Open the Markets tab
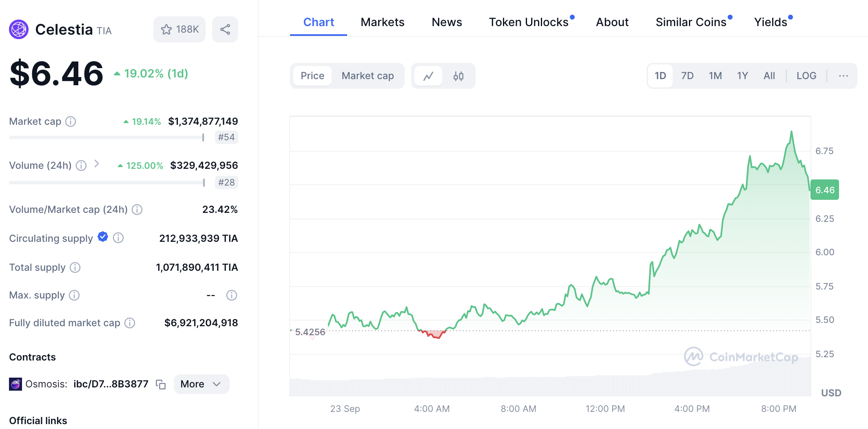 click(x=383, y=22)
